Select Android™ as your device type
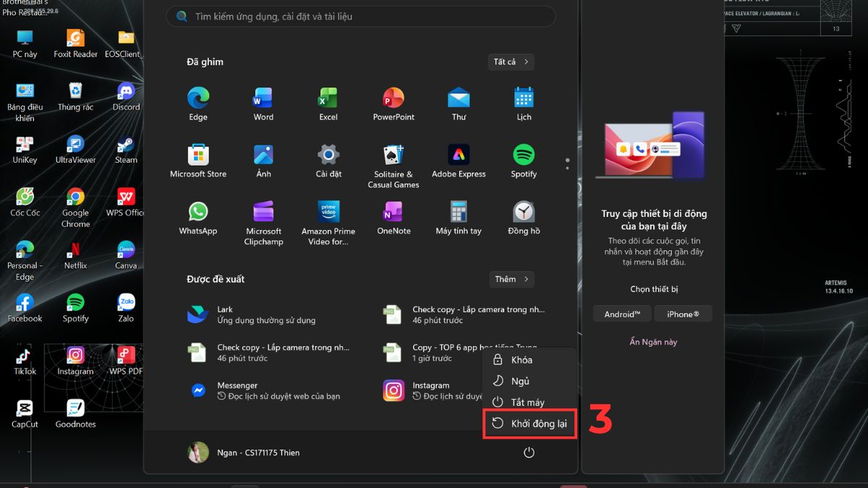Screen dimensions: 868x488 (621, 313)
